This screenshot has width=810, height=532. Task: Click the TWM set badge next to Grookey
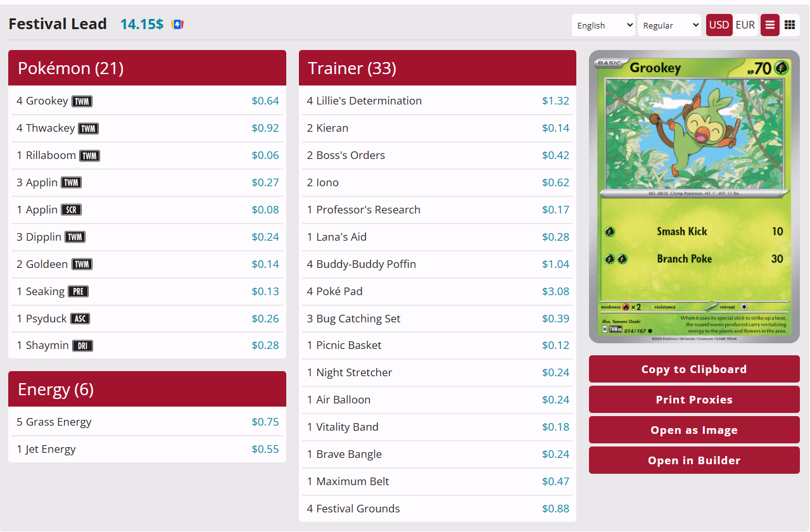pos(82,101)
